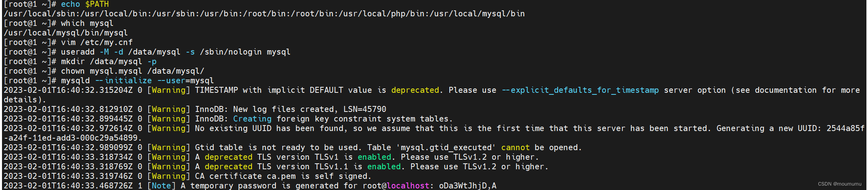
Task: Click the "vim /etc/my.cnf" command
Action: (96, 42)
